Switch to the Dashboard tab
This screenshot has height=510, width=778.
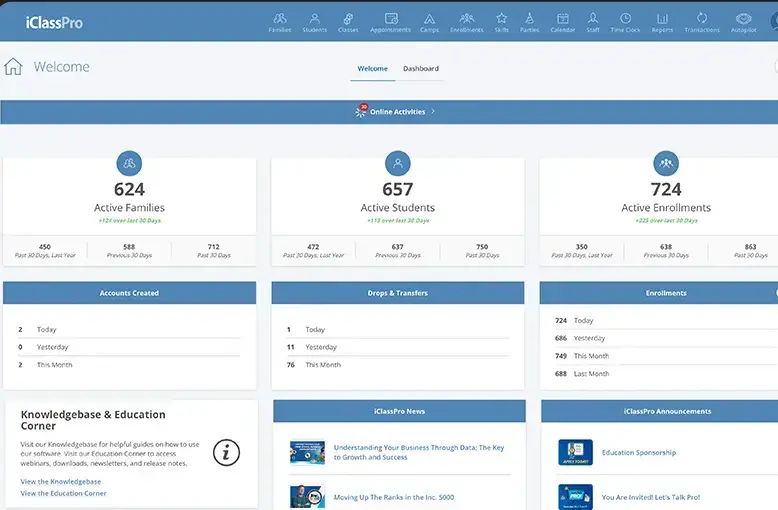click(421, 68)
